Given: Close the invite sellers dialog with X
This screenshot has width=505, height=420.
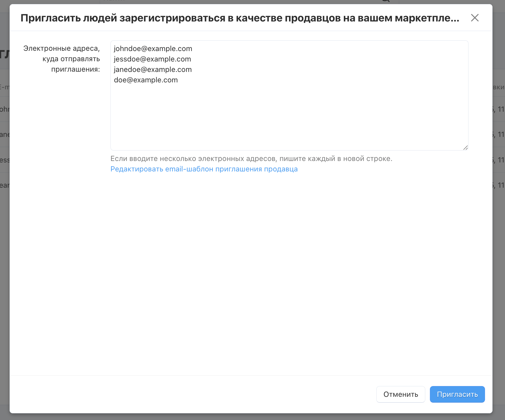Looking at the screenshot, I should (x=475, y=18).
